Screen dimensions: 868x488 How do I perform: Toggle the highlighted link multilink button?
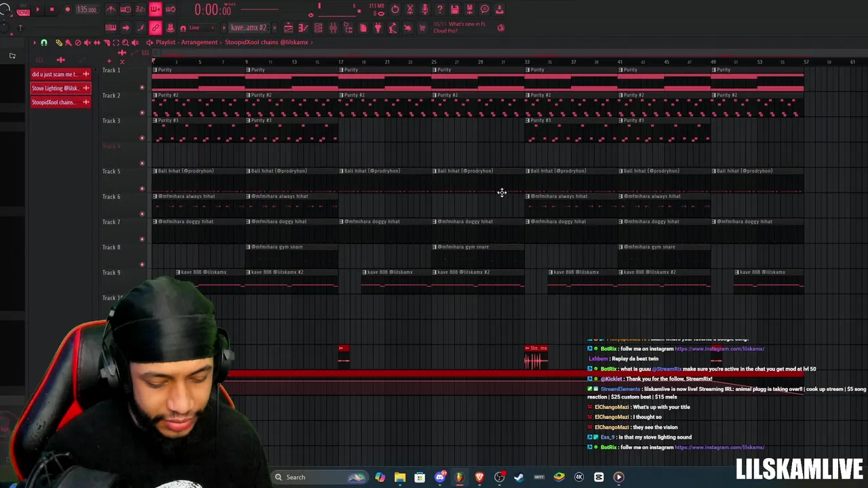click(155, 28)
